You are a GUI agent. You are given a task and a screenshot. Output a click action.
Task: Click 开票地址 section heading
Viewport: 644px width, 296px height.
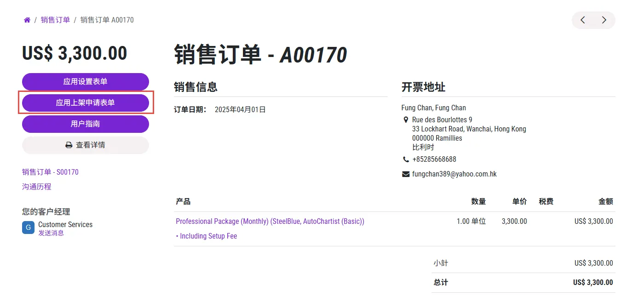(x=423, y=87)
